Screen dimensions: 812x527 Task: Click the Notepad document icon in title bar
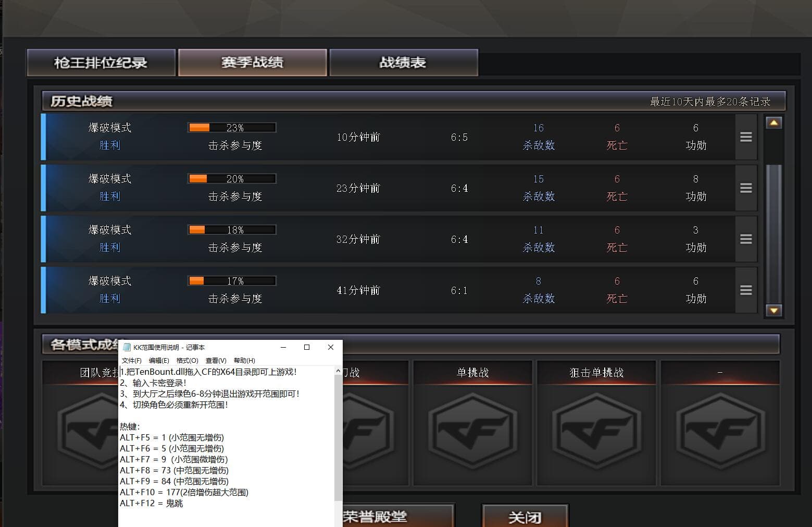pos(126,348)
